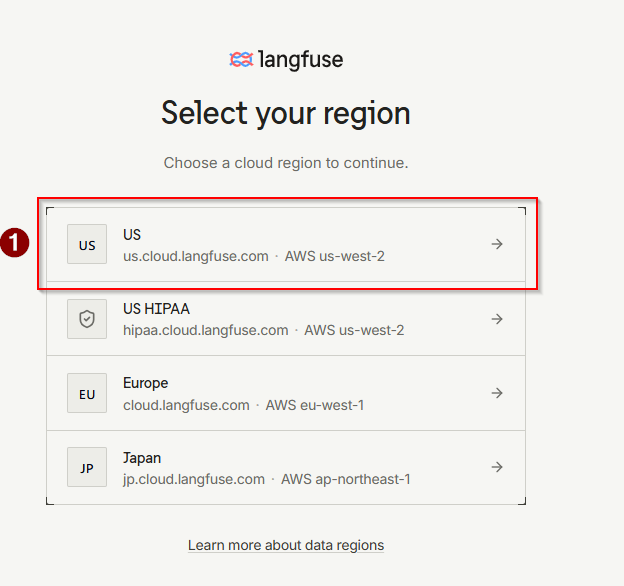Image resolution: width=624 pixels, height=586 pixels.
Task: Choose the US HIPAA region option
Action: 286,319
